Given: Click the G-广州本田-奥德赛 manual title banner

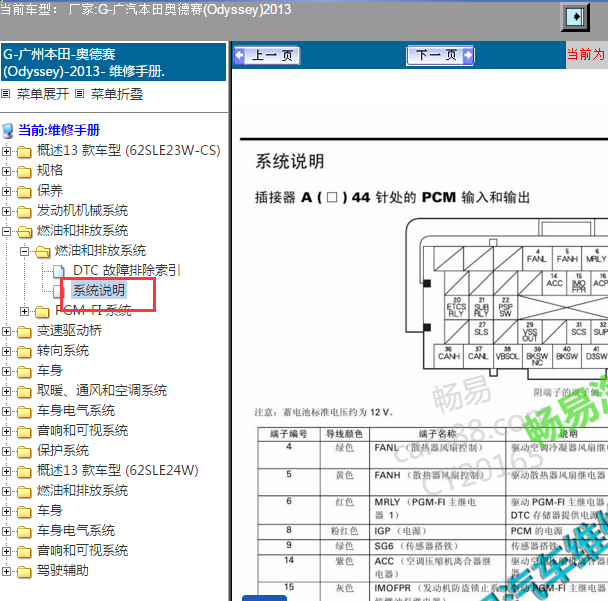Looking at the screenshot, I should [x=114, y=62].
